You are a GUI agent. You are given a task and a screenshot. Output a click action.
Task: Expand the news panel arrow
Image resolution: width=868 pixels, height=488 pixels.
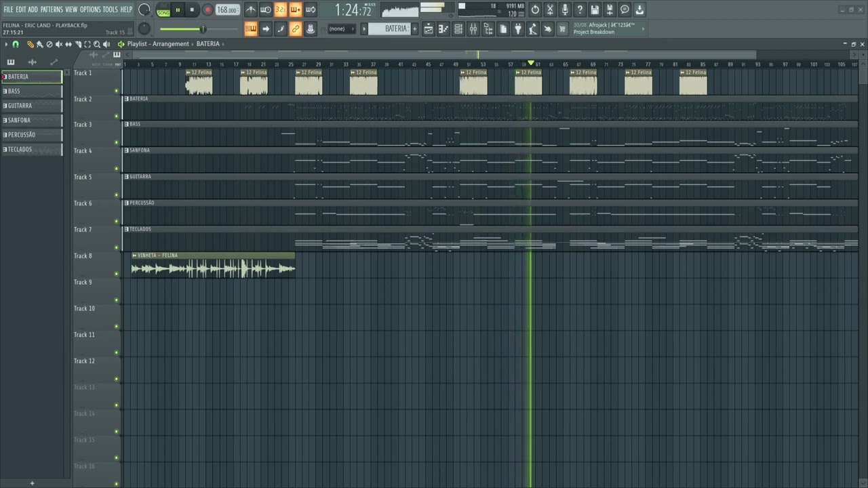[643, 28]
